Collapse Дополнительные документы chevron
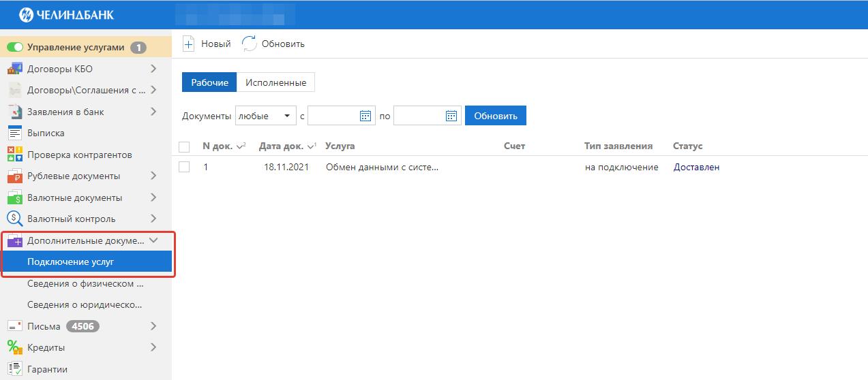 pyautogui.click(x=153, y=240)
